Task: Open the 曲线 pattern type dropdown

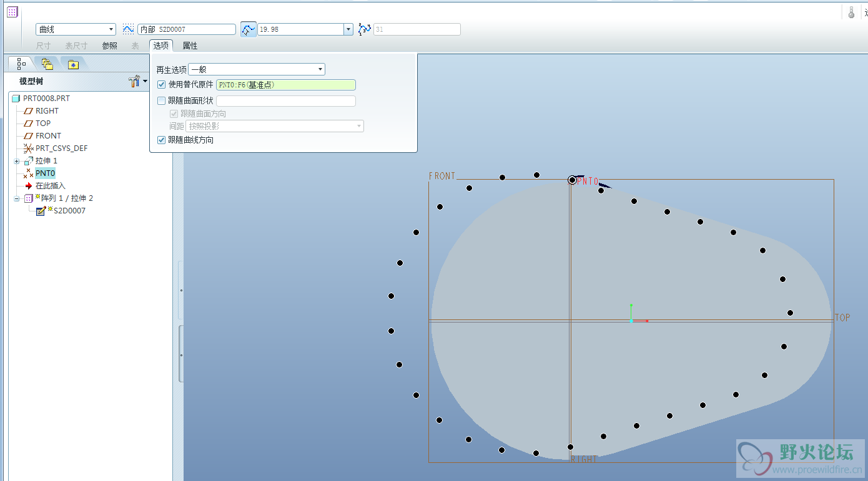Action: click(x=76, y=29)
